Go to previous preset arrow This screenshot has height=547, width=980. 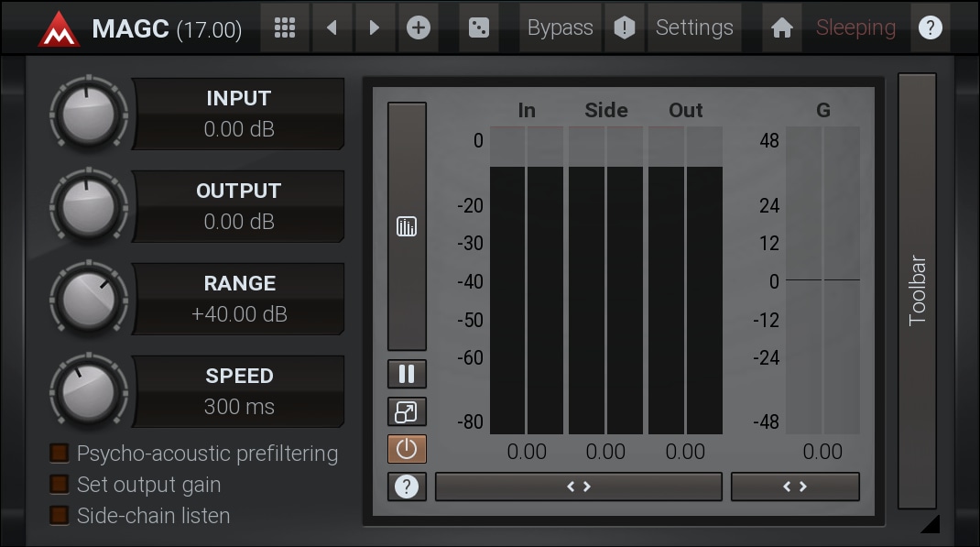coord(332,27)
